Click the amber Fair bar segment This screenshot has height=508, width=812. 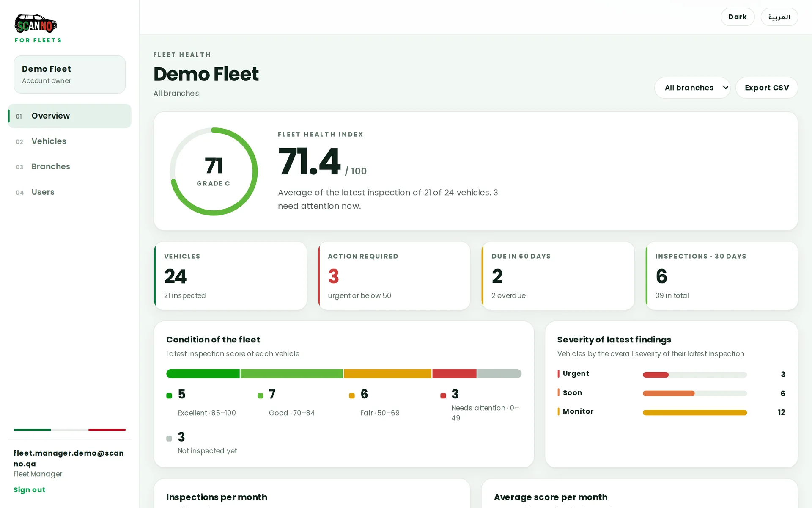387,373
